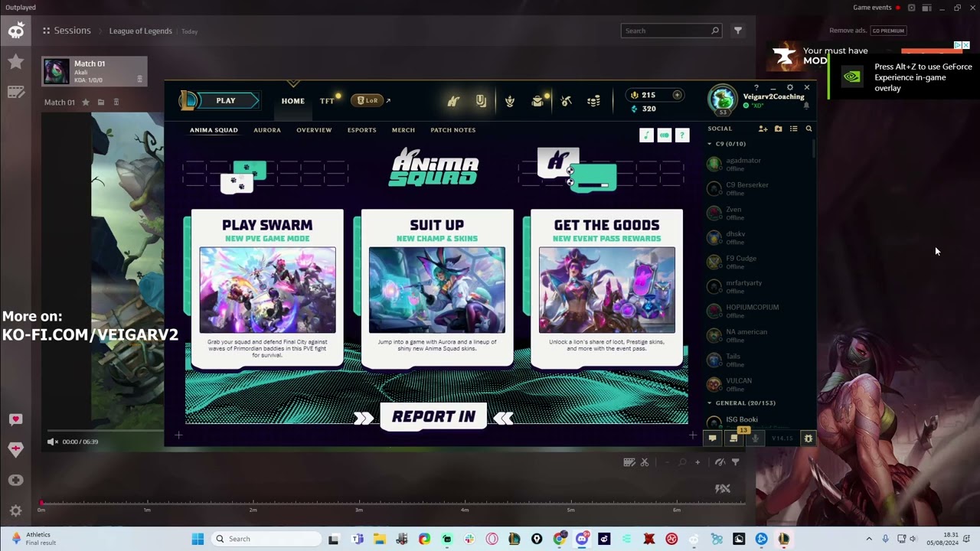This screenshot has height=551, width=980.
Task: Click Remove ads GO PREMIUM button
Action: 888,31
